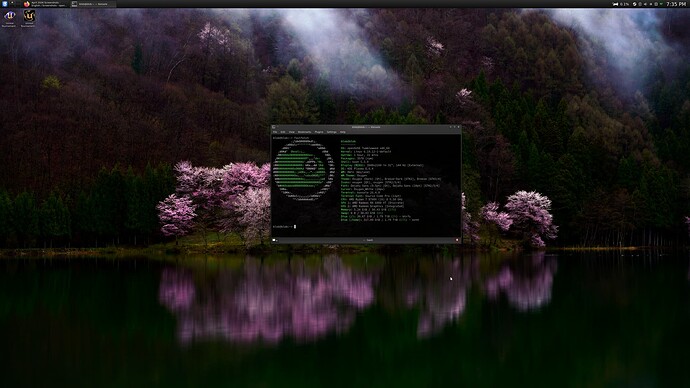Open the Konsole Help menu

pyautogui.click(x=343, y=132)
